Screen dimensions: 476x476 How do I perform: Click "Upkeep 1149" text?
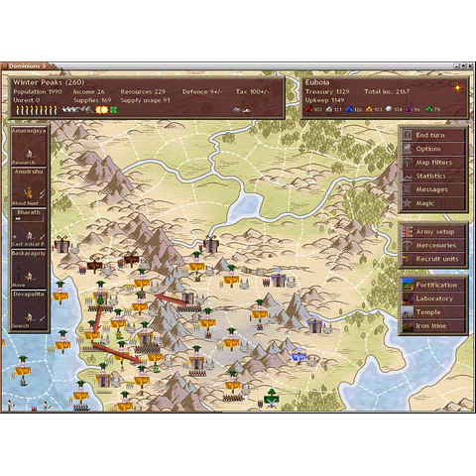click(x=324, y=100)
